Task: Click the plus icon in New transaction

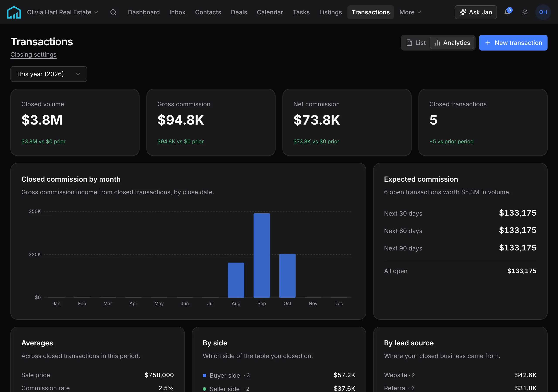Action: [488, 43]
